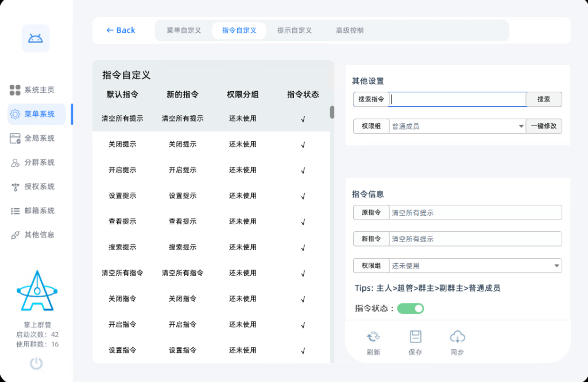Click inside the 搜索指令 input field

457,99
